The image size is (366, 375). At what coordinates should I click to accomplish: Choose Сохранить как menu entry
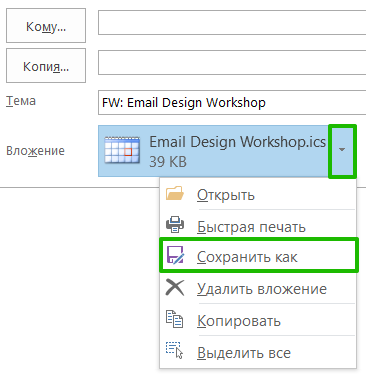tap(259, 255)
